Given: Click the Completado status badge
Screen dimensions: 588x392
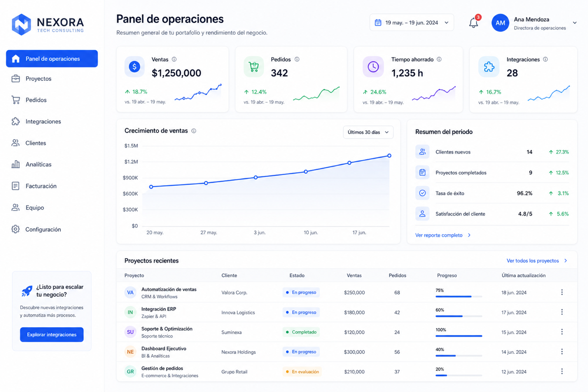Looking at the screenshot, I should [301, 332].
